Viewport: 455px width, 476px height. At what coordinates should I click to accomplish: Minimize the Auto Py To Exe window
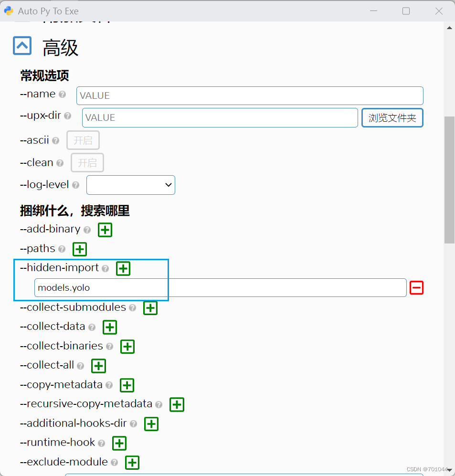pyautogui.click(x=374, y=11)
